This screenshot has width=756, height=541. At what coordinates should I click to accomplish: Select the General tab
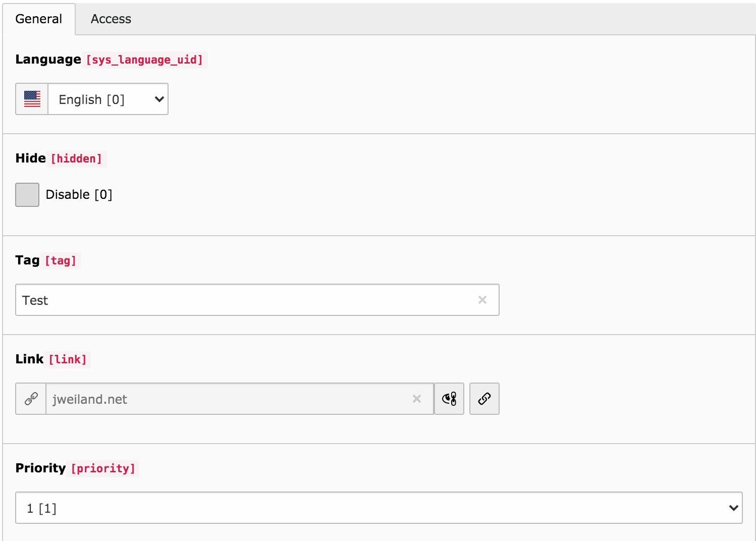pyautogui.click(x=39, y=19)
